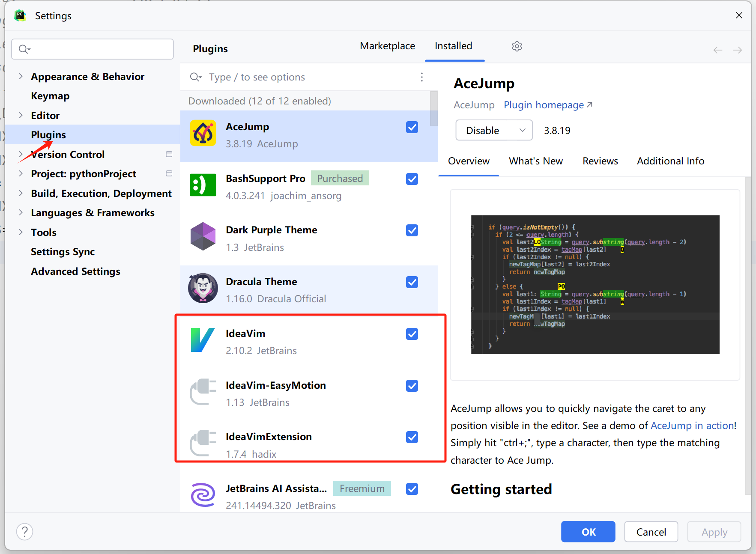Expand Languages & Frameworks node
Viewport: 756px width, 554px height.
click(21, 212)
